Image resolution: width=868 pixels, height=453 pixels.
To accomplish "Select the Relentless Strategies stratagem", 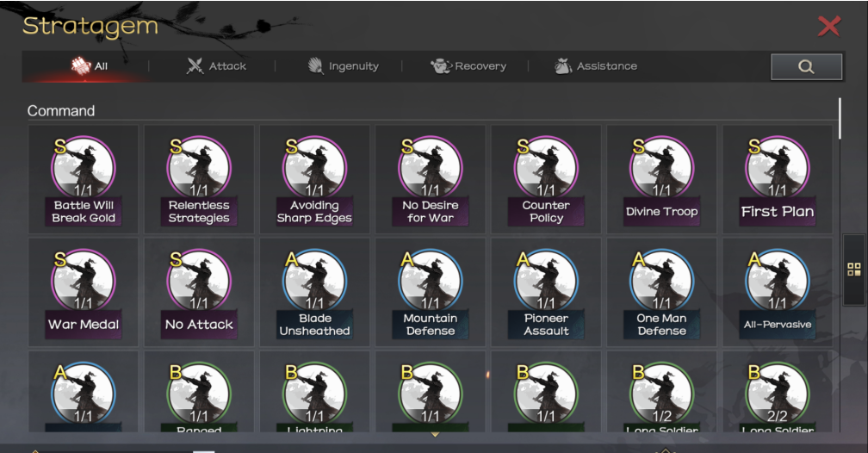I will click(199, 179).
